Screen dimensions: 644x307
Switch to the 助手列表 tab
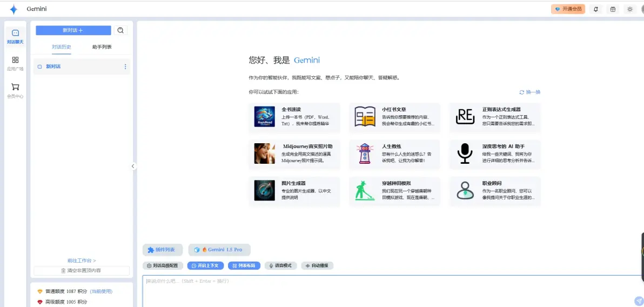(102, 47)
